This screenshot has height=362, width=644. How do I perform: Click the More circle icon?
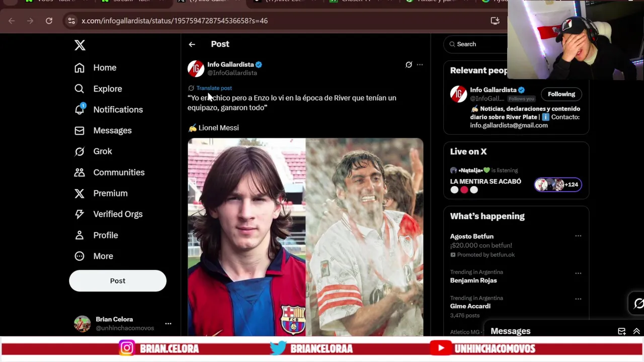[x=79, y=256]
